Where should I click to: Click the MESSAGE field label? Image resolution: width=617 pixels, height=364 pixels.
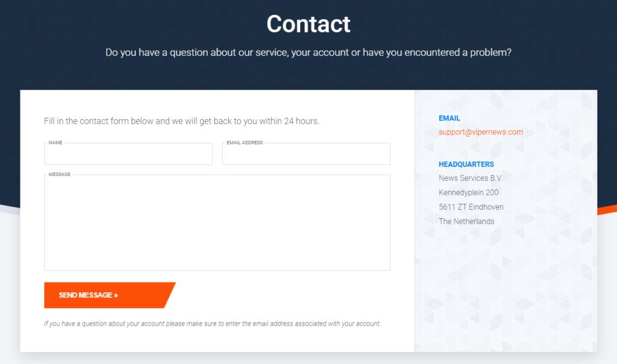(x=60, y=174)
